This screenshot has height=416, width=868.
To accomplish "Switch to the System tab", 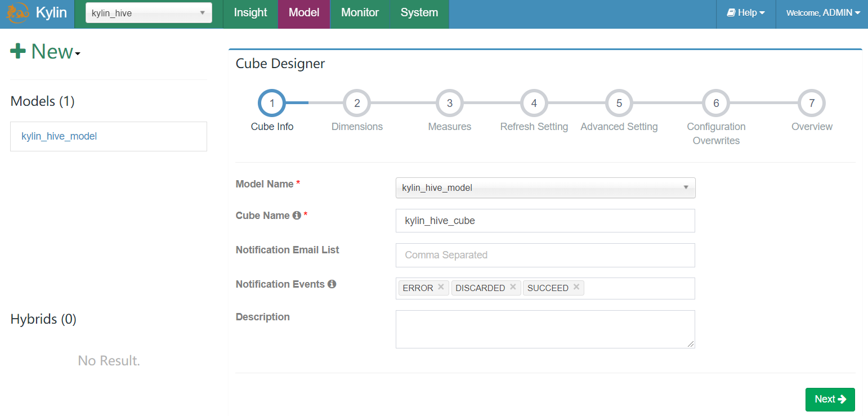I will pos(419,13).
